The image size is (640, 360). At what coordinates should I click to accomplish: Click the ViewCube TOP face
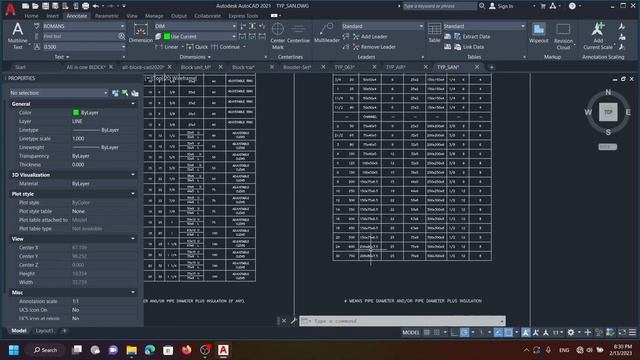click(x=608, y=112)
